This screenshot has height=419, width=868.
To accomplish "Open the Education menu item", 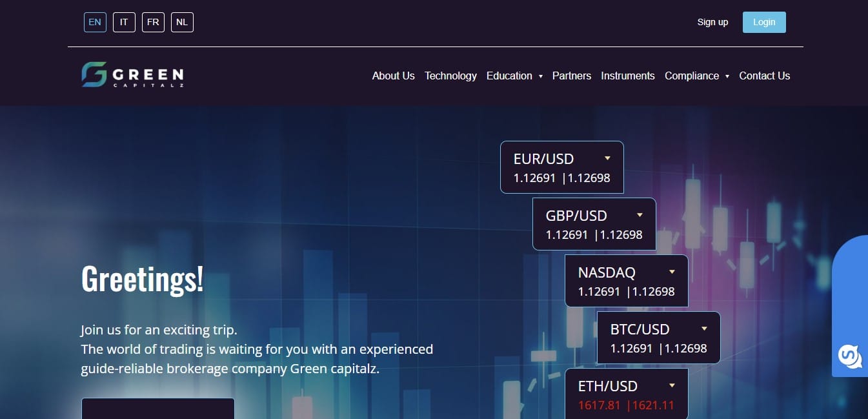I will coord(509,76).
